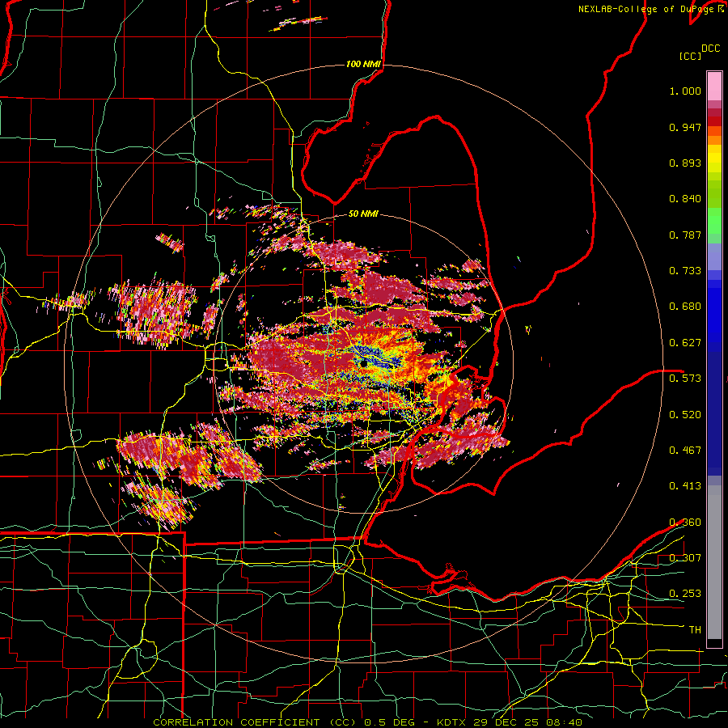Click the 100 NMI range ring label

pos(363,64)
